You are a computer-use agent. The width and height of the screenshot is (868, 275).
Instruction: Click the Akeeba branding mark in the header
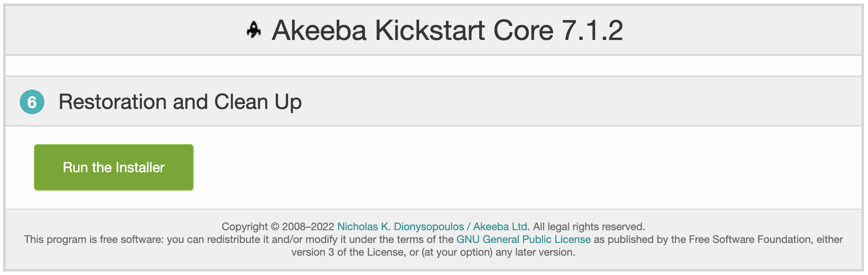tap(253, 30)
